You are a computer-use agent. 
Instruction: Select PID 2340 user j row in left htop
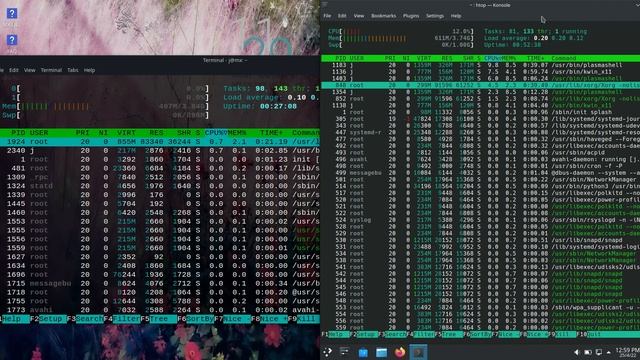[x=160, y=151]
